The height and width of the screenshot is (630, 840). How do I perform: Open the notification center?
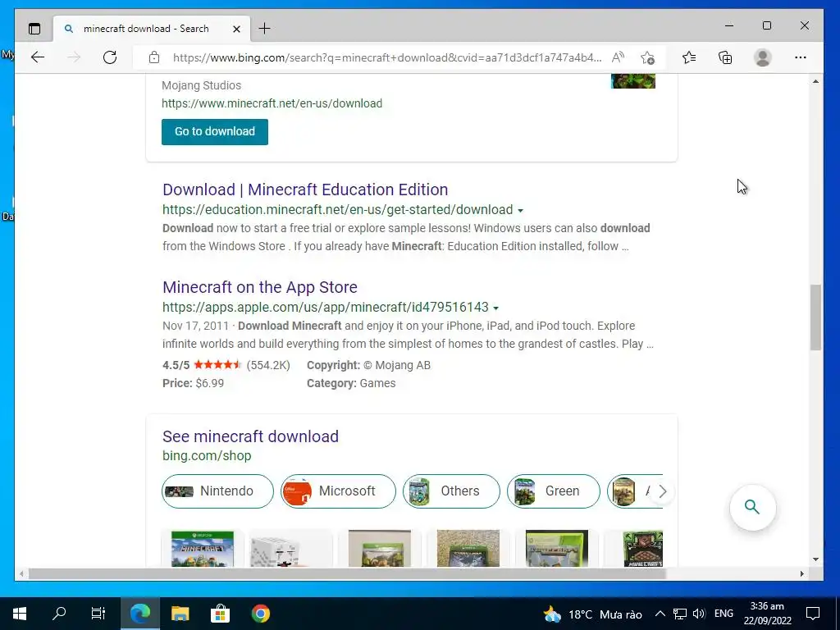[x=813, y=614]
